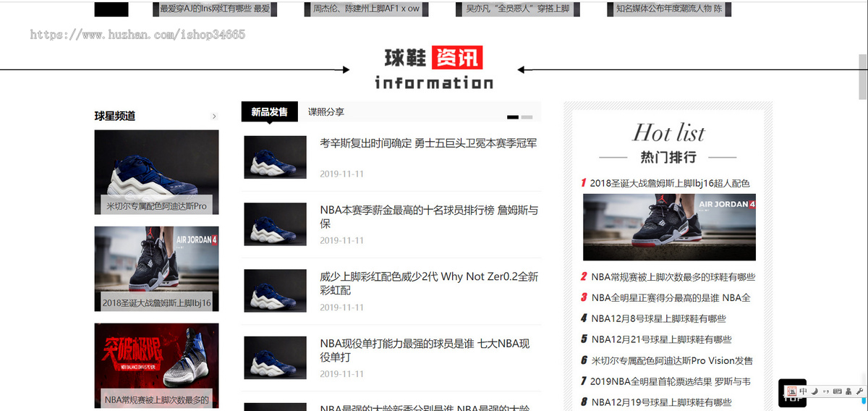Open the 2018圣诞大战詹姆斯上脚lbj16 left thumbnail
This screenshot has width=868, height=411.
[156, 269]
